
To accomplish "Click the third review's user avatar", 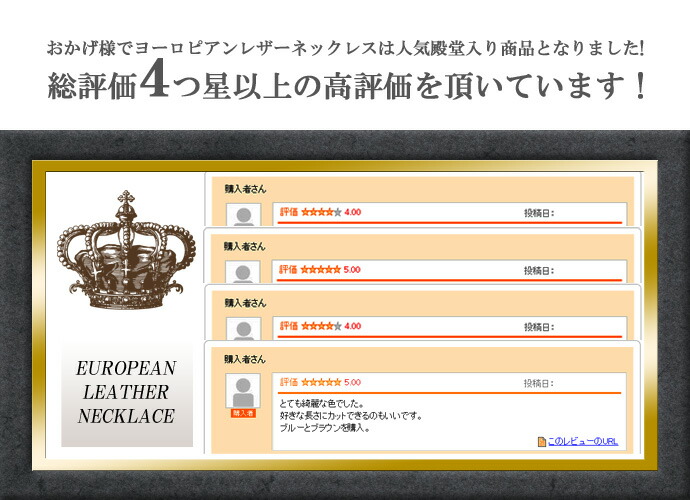I will 244,328.
